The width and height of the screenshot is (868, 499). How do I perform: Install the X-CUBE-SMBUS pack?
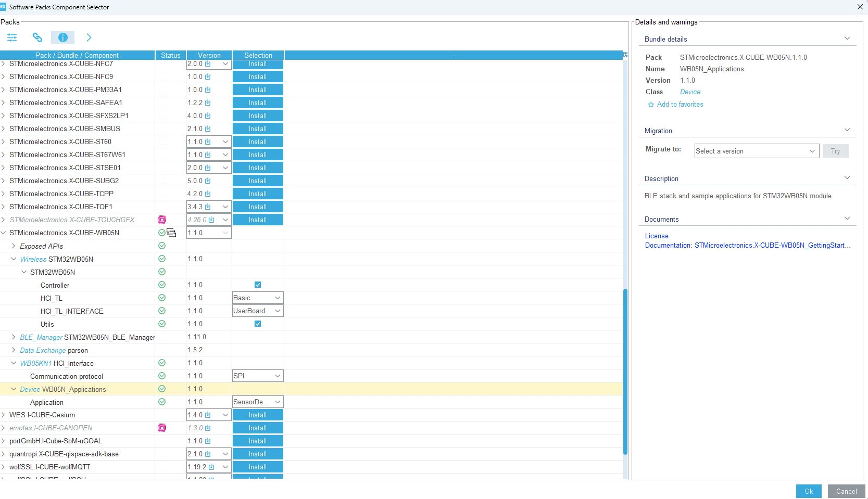[258, 129]
